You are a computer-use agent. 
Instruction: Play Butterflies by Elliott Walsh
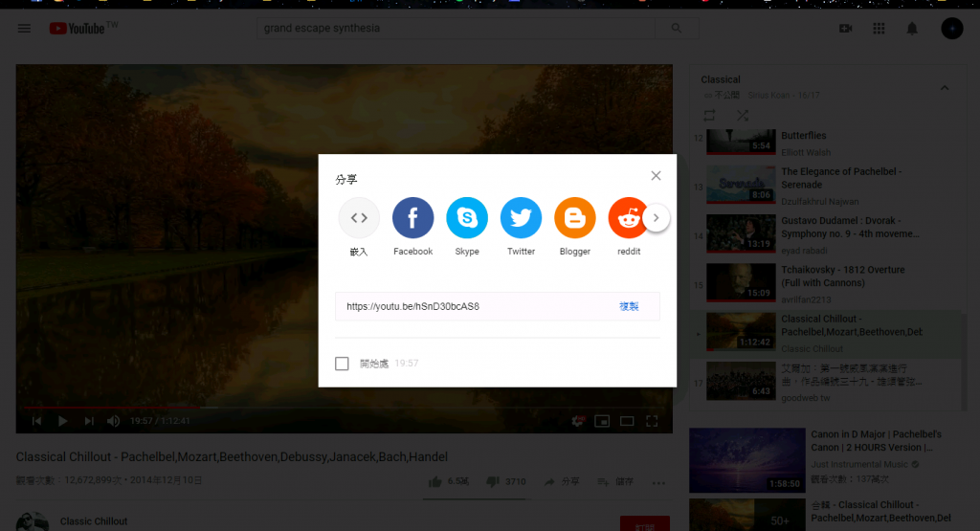click(x=826, y=143)
